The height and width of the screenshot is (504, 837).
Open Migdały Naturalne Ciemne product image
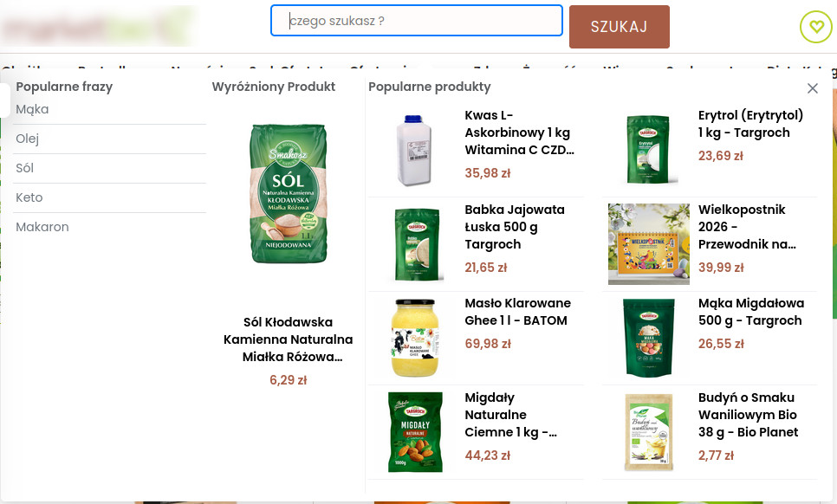(x=415, y=432)
